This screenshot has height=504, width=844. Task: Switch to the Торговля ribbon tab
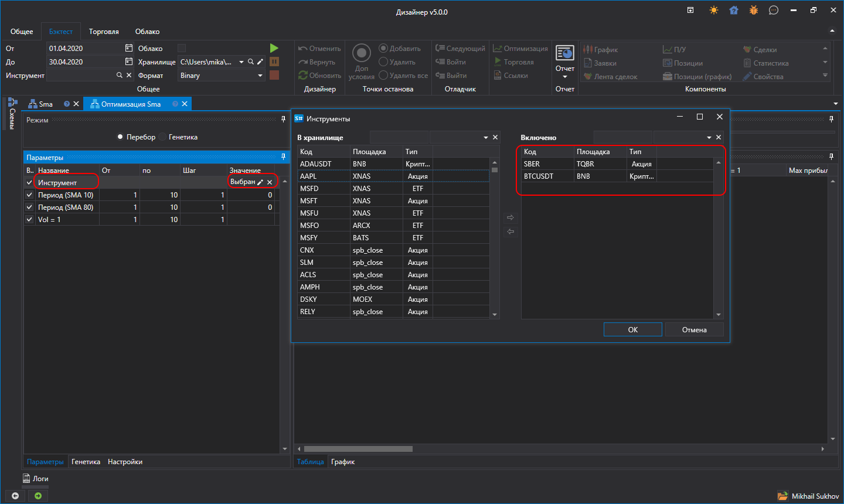[104, 32]
